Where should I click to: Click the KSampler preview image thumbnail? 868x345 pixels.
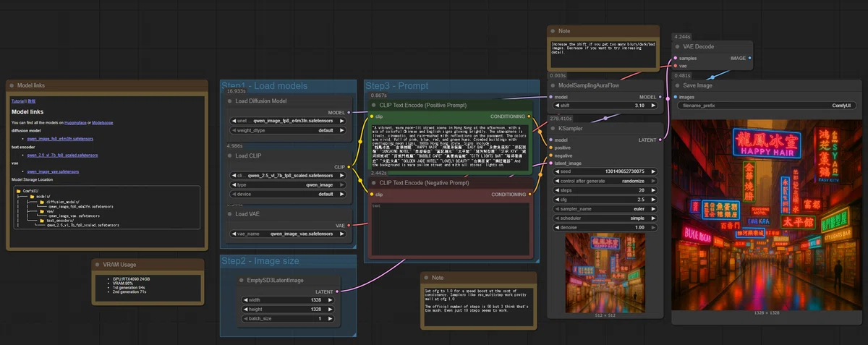tap(604, 272)
